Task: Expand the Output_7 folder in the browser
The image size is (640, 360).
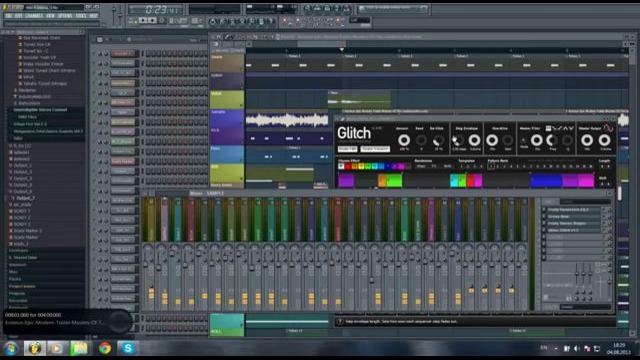Action: (13, 198)
